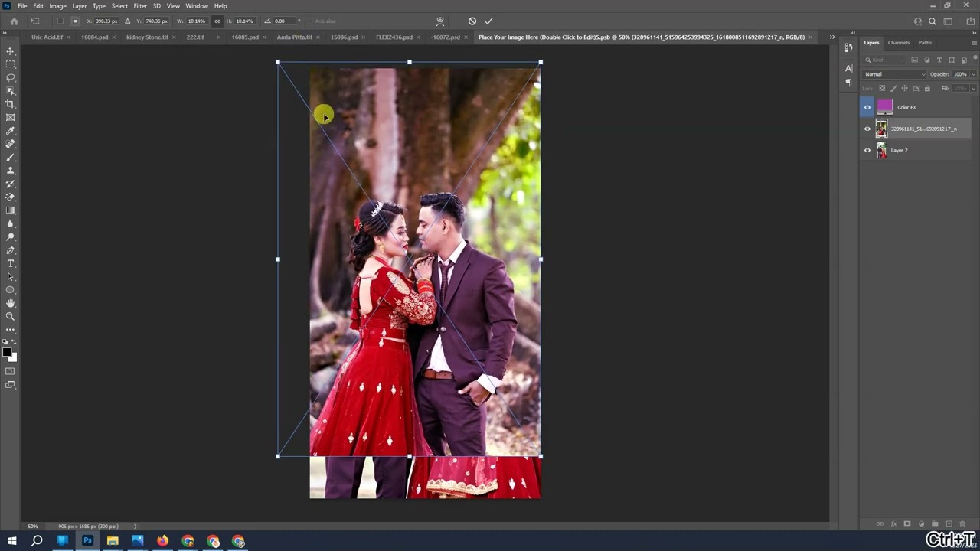Screen dimensions: 980x551
Task: Select the Move tool
Action: point(10,51)
